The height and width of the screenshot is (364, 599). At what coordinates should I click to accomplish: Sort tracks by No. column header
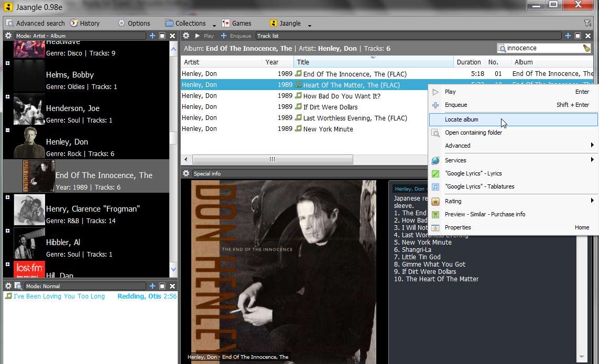(498, 62)
